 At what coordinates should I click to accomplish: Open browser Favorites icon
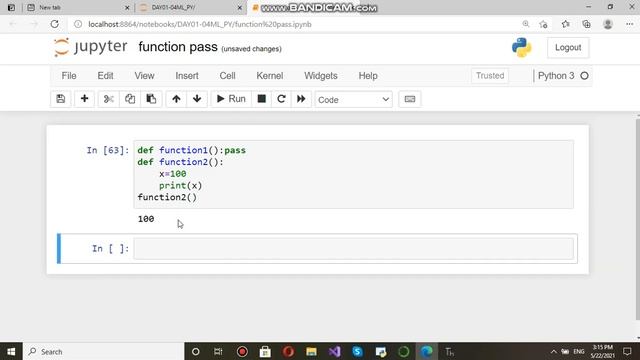point(565,24)
